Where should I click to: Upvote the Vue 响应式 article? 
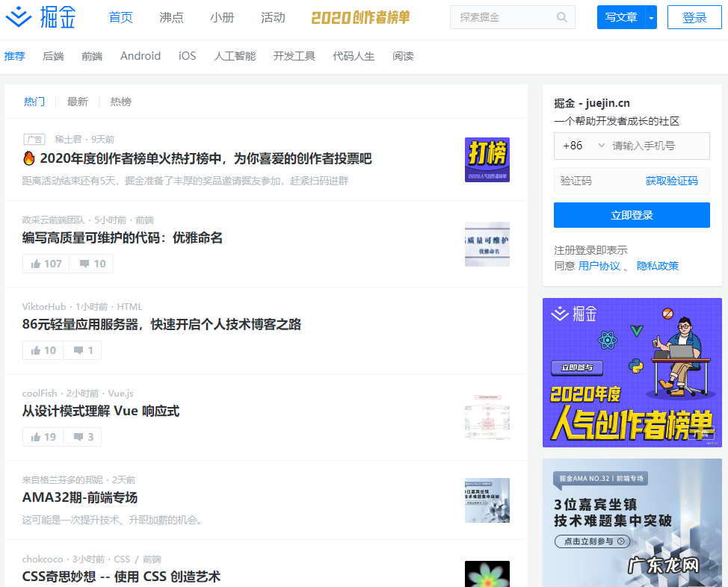point(43,437)
